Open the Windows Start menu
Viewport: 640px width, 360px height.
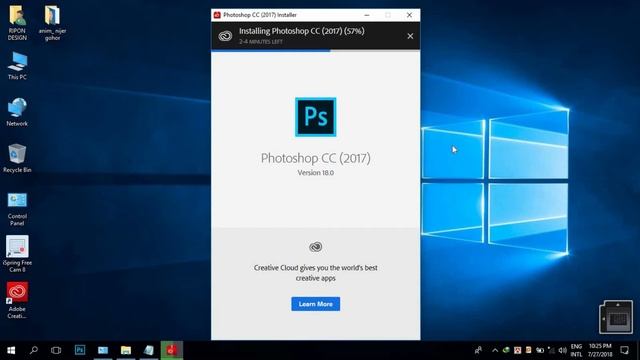click(x=11, y=350)
